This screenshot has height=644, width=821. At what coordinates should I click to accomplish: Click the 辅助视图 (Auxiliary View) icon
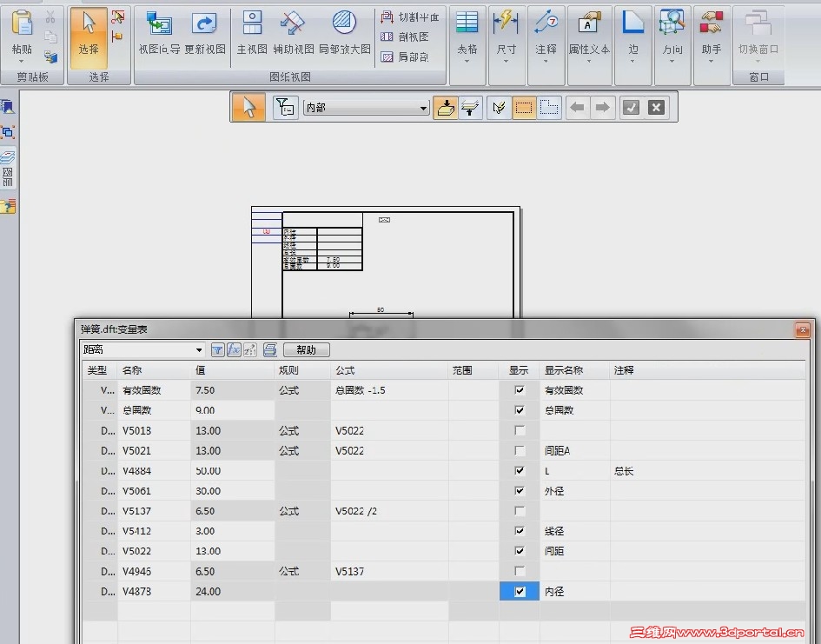click(293, 23)
